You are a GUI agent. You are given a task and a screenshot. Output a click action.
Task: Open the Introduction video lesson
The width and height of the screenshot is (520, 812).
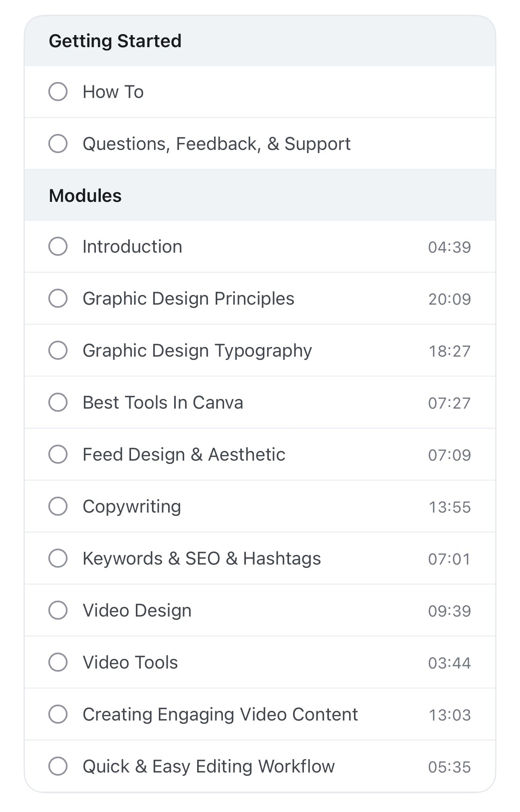pyautogui.click(x=132, y=247)
